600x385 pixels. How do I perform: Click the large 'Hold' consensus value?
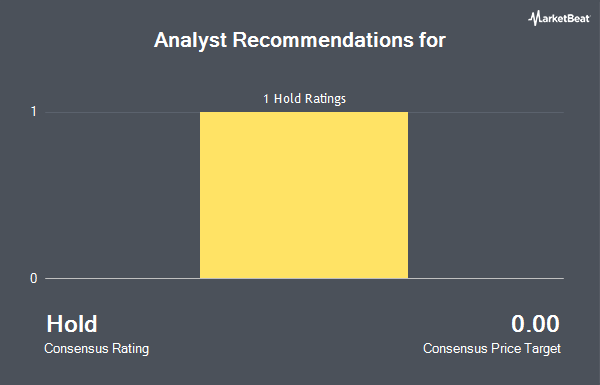72,324
